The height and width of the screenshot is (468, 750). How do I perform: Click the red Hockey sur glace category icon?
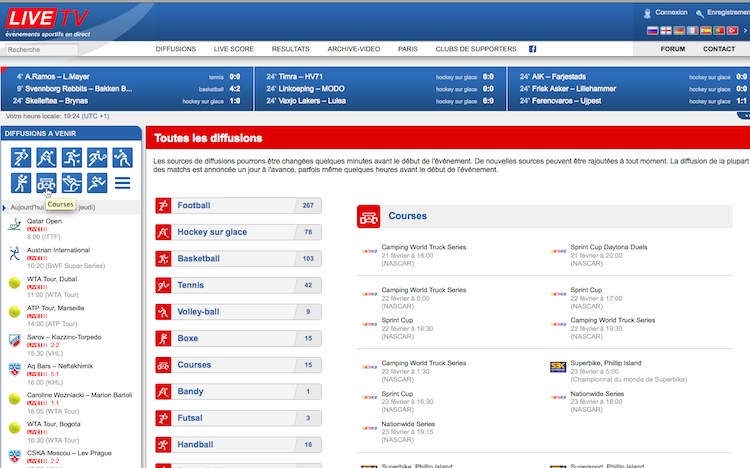(163, 232)
